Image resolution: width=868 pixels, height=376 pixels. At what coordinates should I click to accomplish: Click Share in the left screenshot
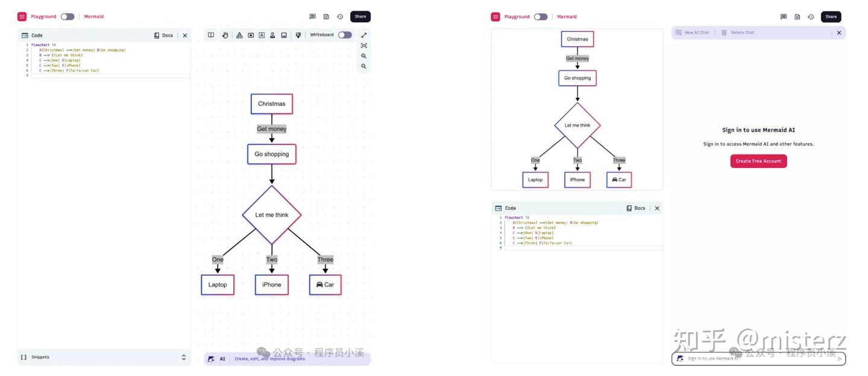pyautogui.click(x=360, y=17)
